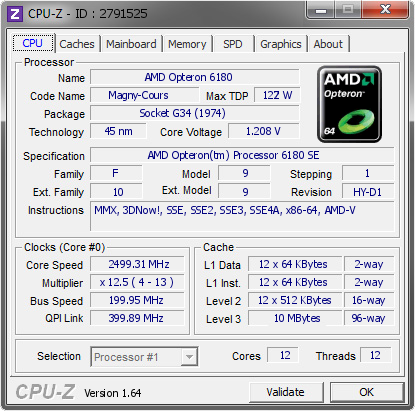This screenshot has height=411, width=415.
Task: Open the Processor #1 selection dropdown
Action: point(144,357)
